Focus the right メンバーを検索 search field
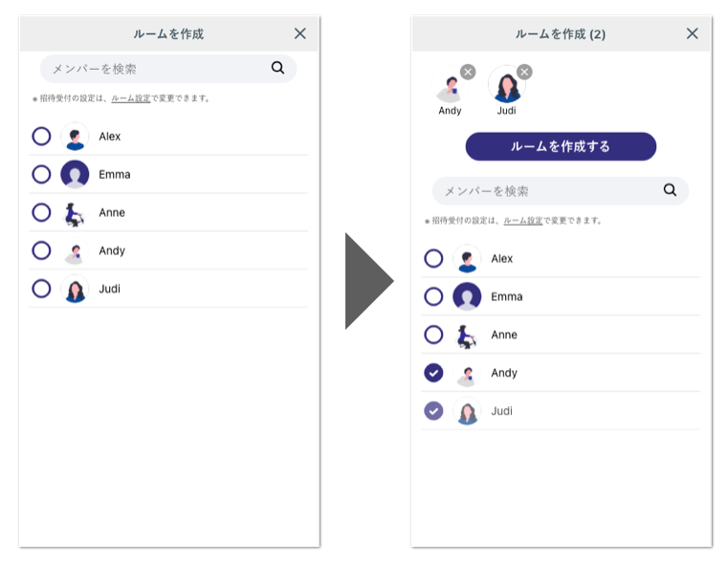 click(561, 190)
